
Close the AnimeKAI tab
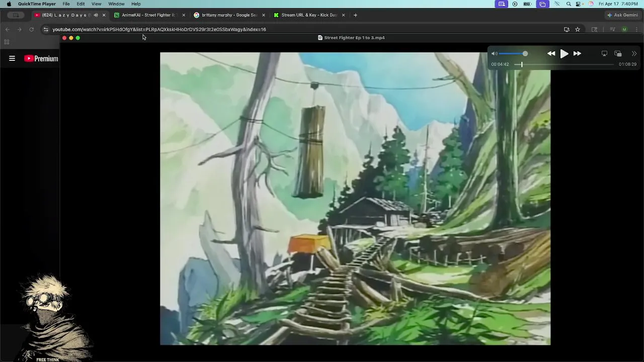click(184, 15)
